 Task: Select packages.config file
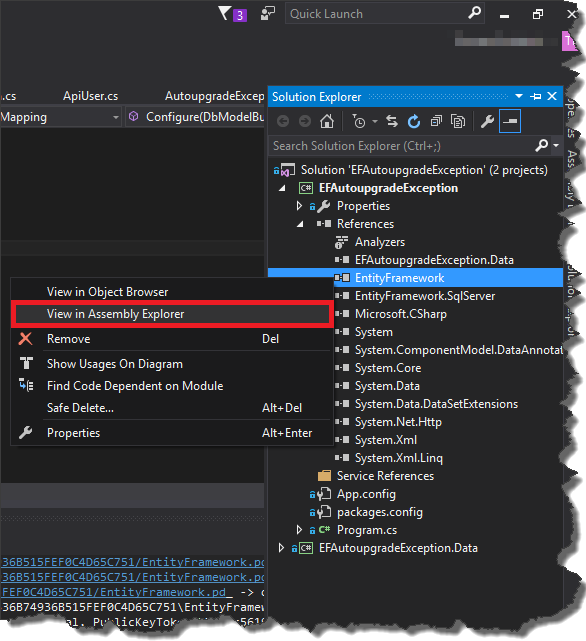coord(379,512)
